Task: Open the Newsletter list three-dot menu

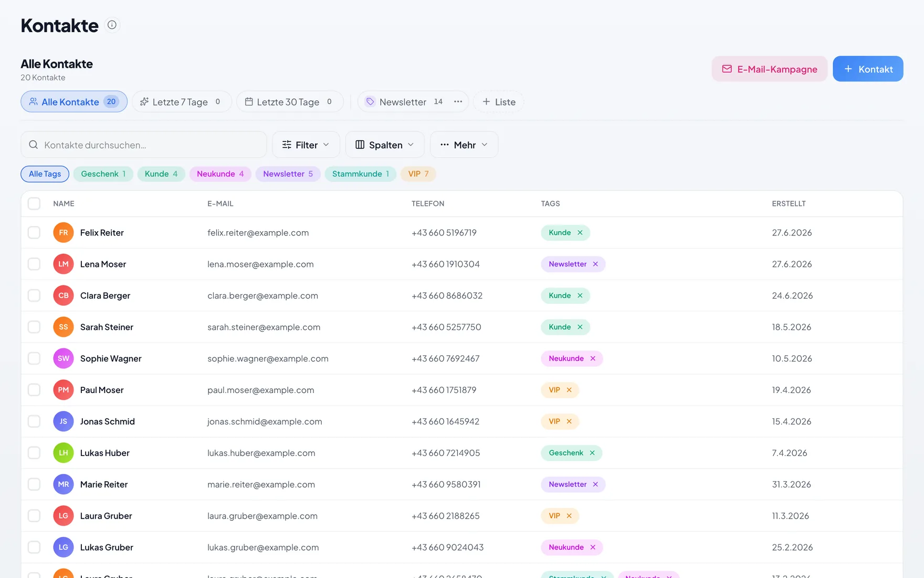Action: [458, 102]
